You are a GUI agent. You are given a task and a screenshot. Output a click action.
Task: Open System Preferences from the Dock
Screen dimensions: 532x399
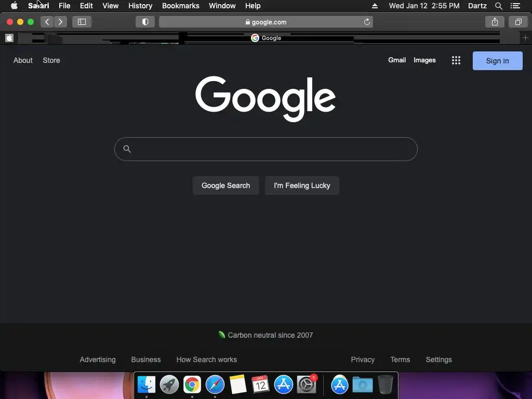tap(307, 385)
